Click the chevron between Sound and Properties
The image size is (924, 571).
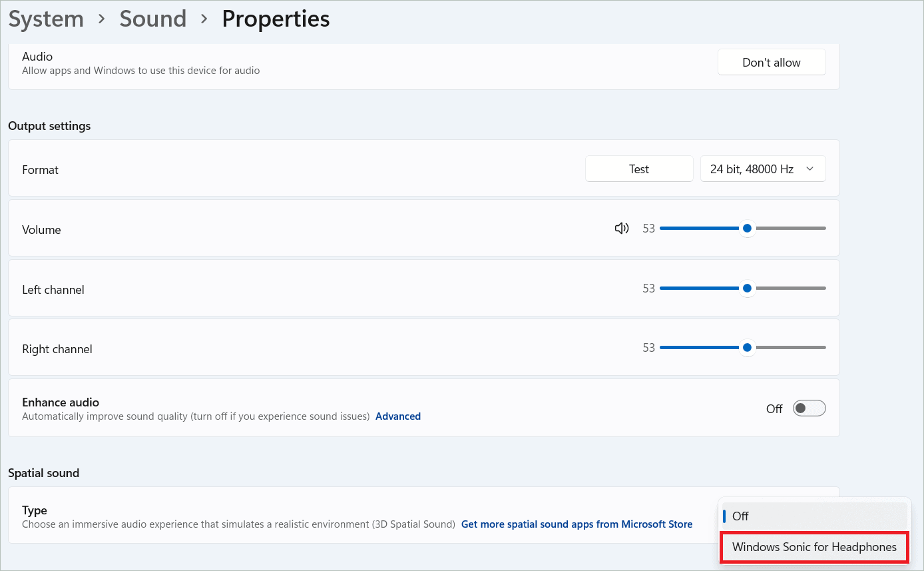(x=204, y=19)
